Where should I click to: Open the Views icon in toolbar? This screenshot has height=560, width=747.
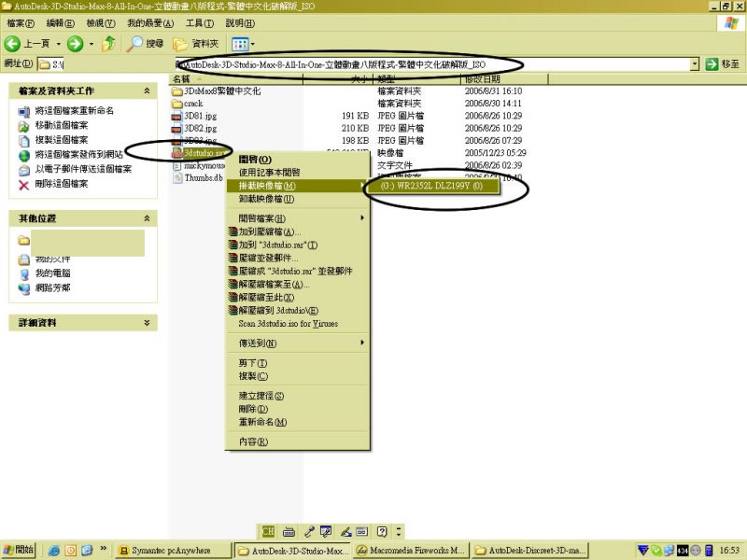[240, 44]
